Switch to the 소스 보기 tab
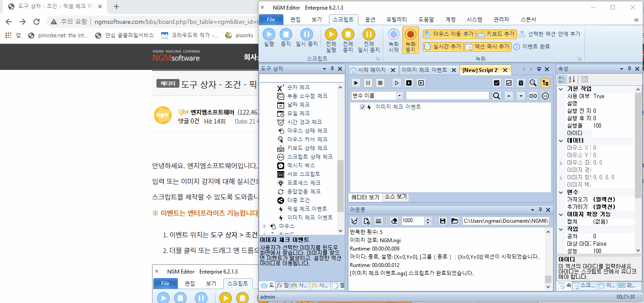This screenshot has width=644, height=303. pos(396,197)
